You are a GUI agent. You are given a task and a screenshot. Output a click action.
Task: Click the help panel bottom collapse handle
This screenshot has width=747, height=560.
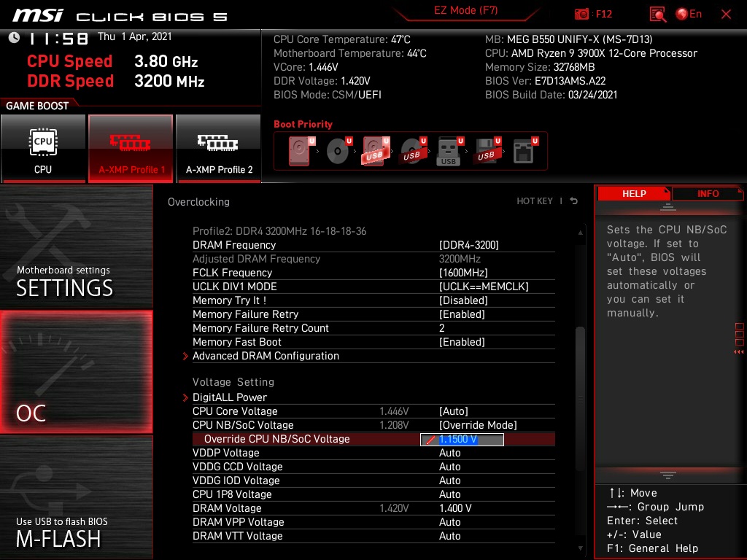pyautogui.click(x=668, y=475)
